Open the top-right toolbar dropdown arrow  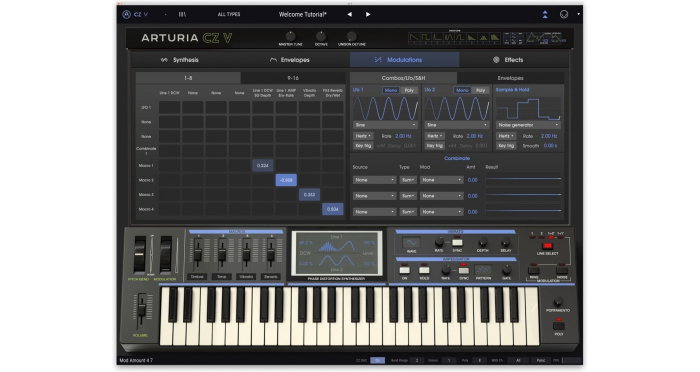point(579,14)
